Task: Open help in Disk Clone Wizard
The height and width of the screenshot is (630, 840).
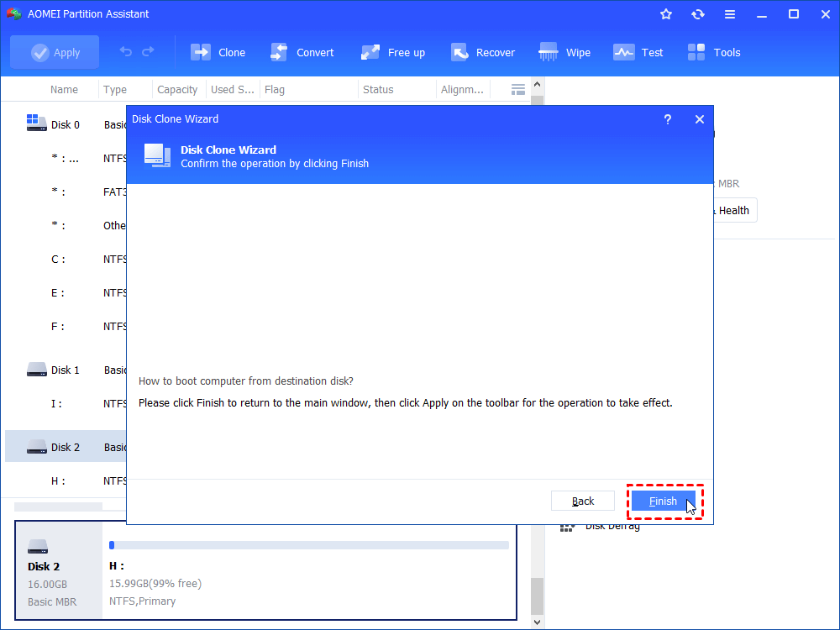Action: tap(668, 119)
